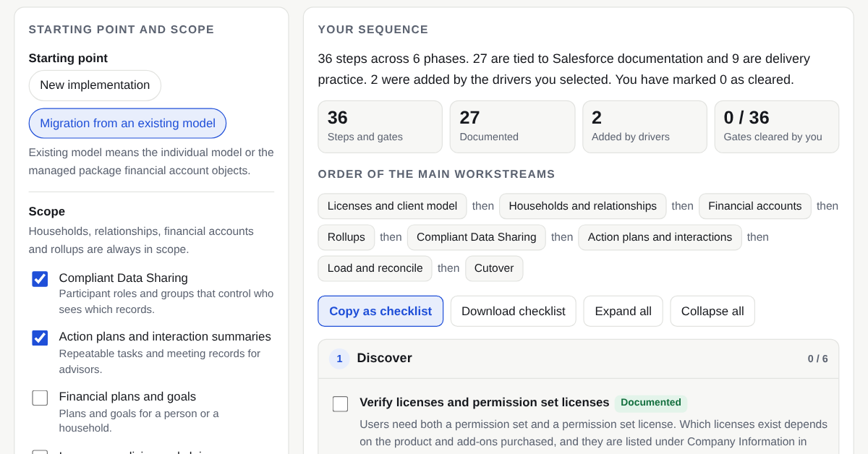Collapse the Discover phase header
Screen dimensions: 868x454
pyautogui.click(x=579, y=359)
